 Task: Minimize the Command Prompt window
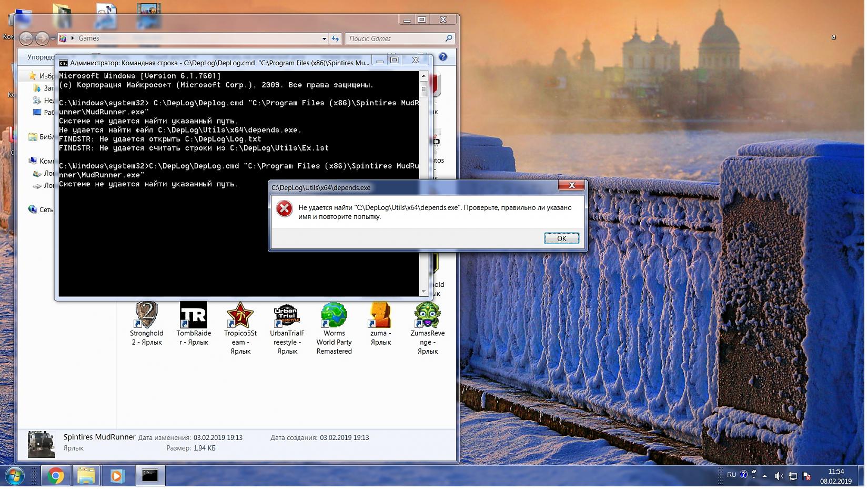pyautogui.click(x=379, y=60)
